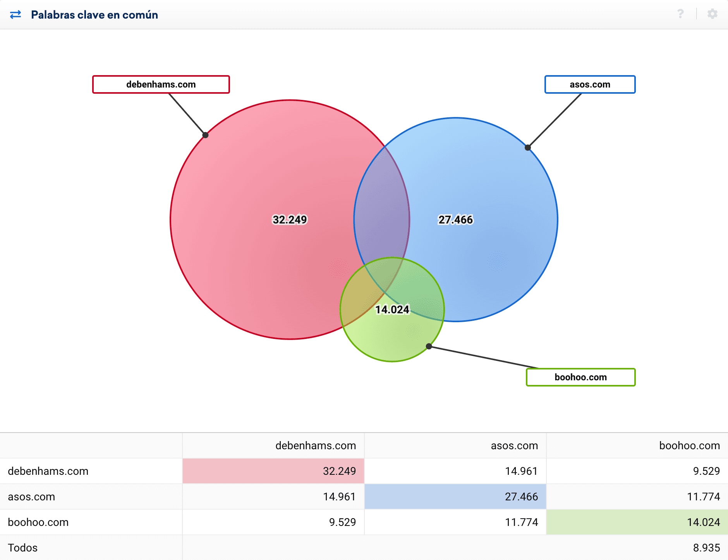Click the asos.com row label in table

[x=31, y=496]
